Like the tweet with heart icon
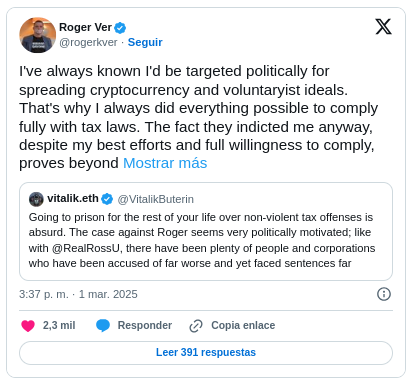The width and height of the screenshot is (410, 388). (28, 325)
